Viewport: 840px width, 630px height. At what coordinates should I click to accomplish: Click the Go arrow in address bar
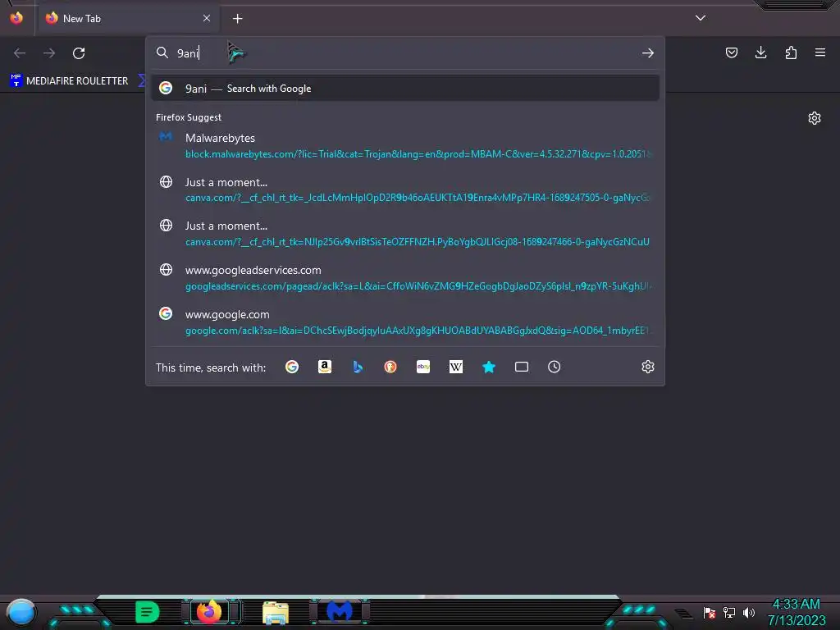(x=648, y=53)
